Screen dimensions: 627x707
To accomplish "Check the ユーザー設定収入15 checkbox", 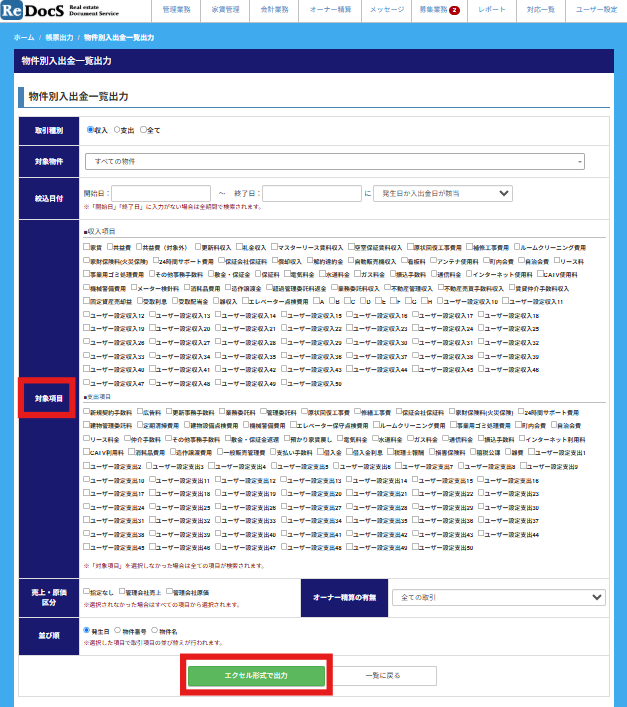I will coord(284,315).
